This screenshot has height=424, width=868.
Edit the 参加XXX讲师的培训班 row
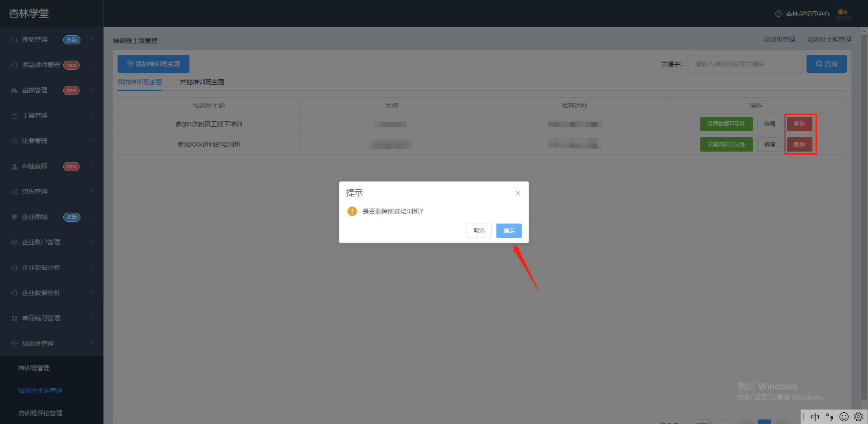(770, 144)
